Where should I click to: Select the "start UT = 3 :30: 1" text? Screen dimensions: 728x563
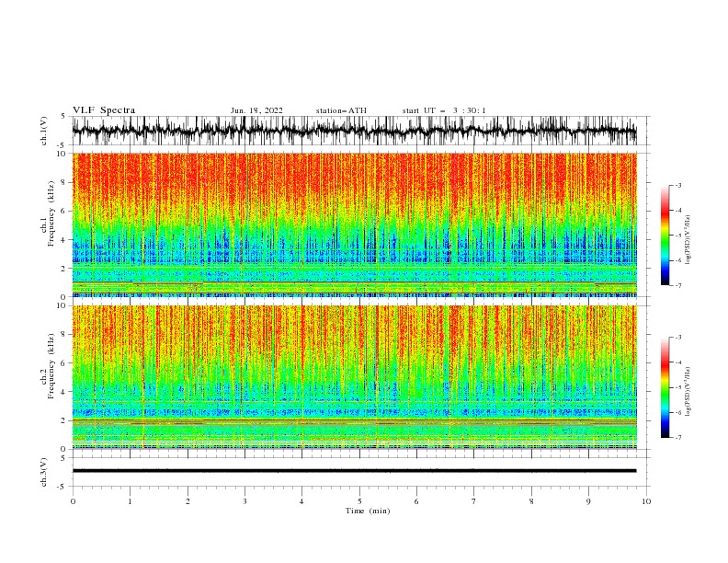coord(444,110)
